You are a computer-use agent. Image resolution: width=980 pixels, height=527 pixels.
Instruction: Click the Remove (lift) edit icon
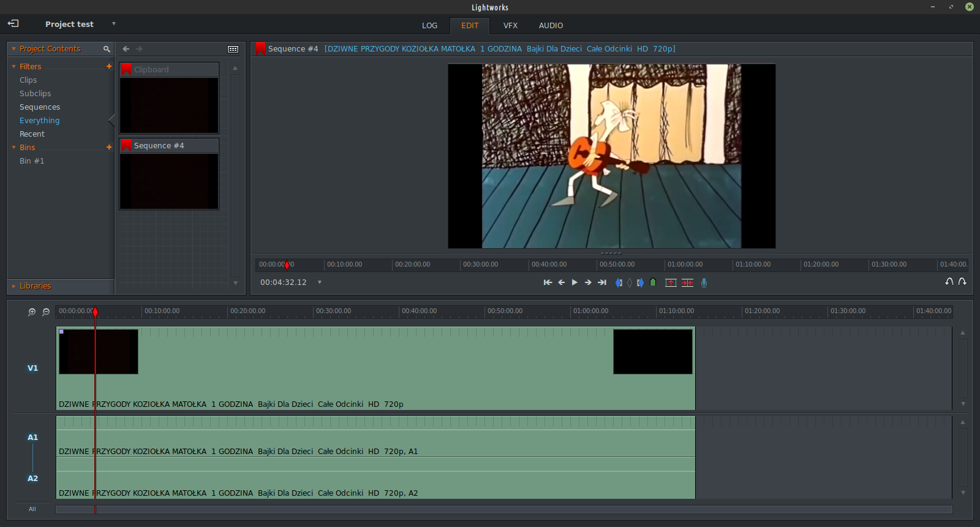coord(671,282)
